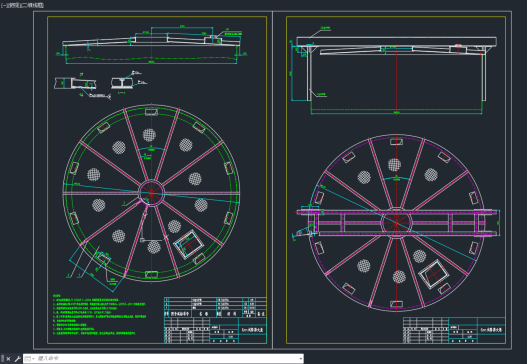Open command line customize wrench

tap(17, 359)
